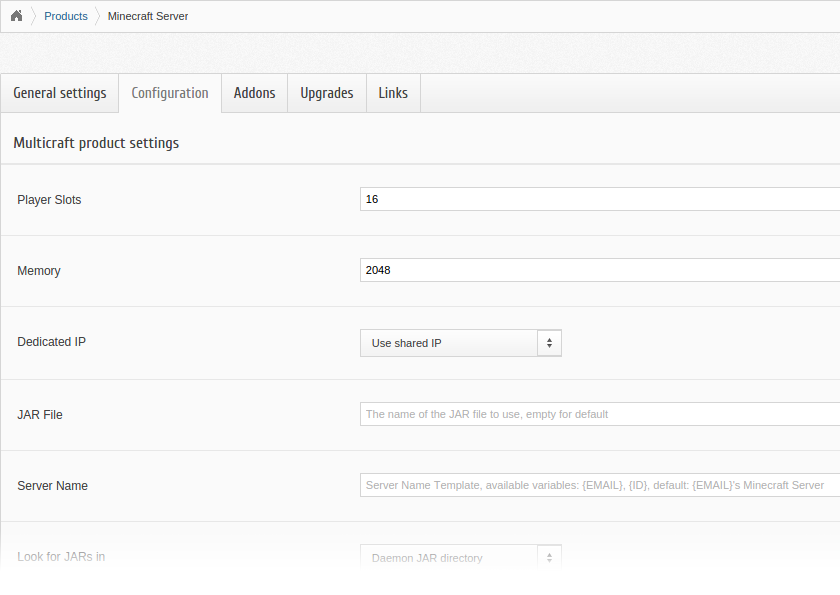The width and height of the screenshot is (840, 595).
Task: Select the Configuration tab
Action: point(170,93)
